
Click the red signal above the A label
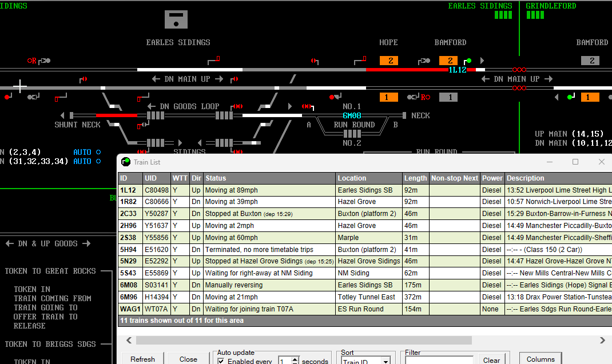(x=308, y=106)
